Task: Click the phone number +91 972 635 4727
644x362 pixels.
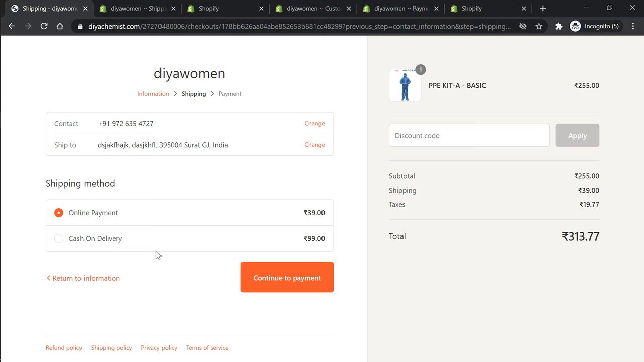Action: [x=126, y=123]
